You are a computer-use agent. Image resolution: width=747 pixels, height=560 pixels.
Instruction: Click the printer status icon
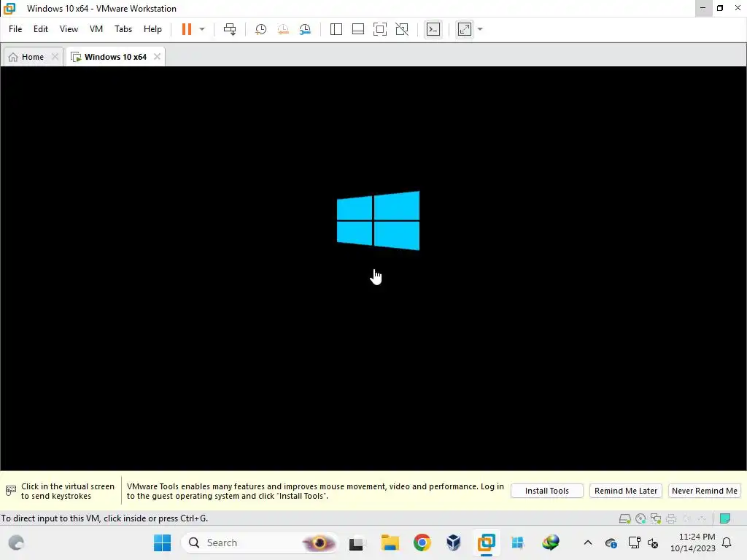671,518
